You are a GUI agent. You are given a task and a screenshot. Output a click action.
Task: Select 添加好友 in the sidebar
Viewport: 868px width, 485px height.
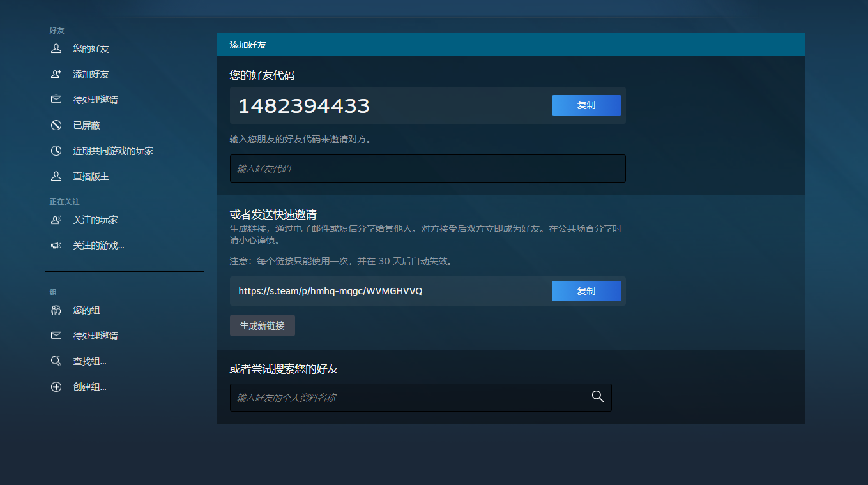pos(91,74)
